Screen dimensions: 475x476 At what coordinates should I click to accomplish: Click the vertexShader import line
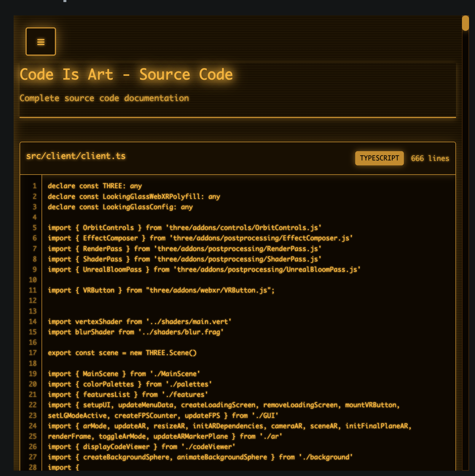coord(140,322)
